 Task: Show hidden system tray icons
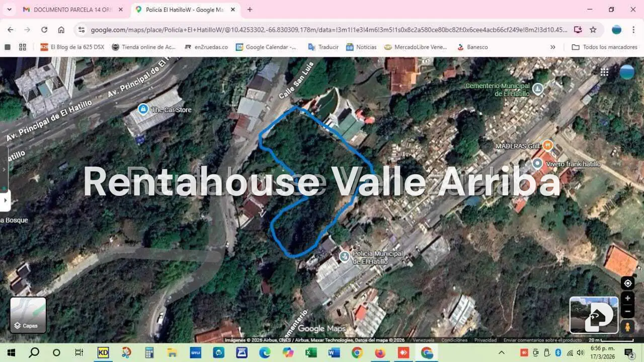501,352
